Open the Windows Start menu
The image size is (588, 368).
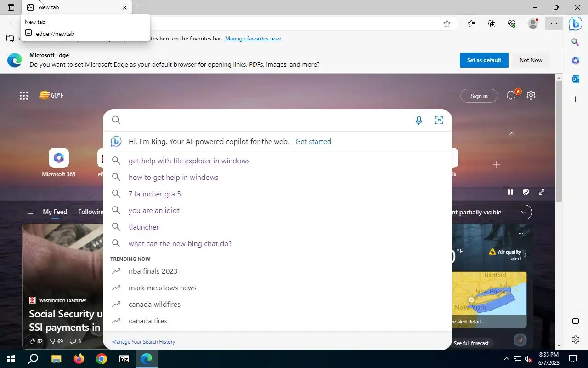pos(11,359)
